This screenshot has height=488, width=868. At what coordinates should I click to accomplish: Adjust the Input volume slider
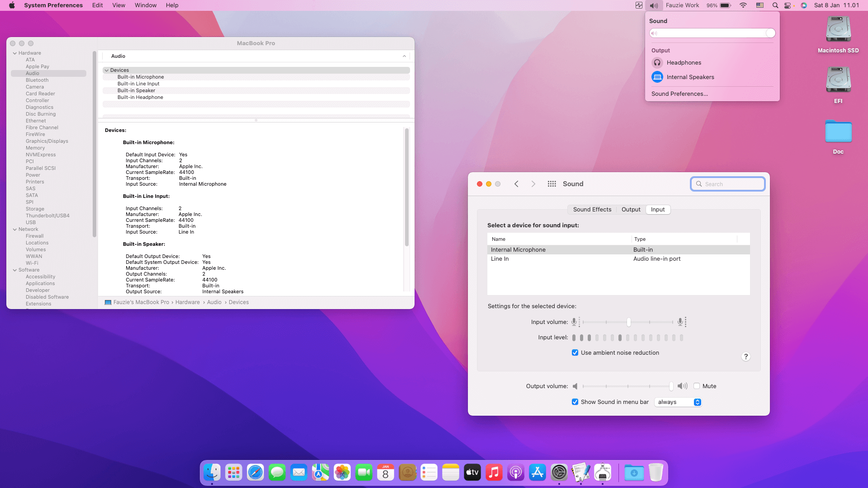628,322
